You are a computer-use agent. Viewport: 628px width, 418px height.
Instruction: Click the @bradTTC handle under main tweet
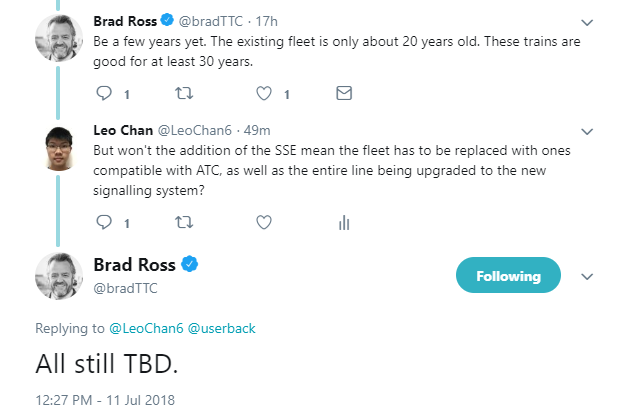(x=126, y=289)
